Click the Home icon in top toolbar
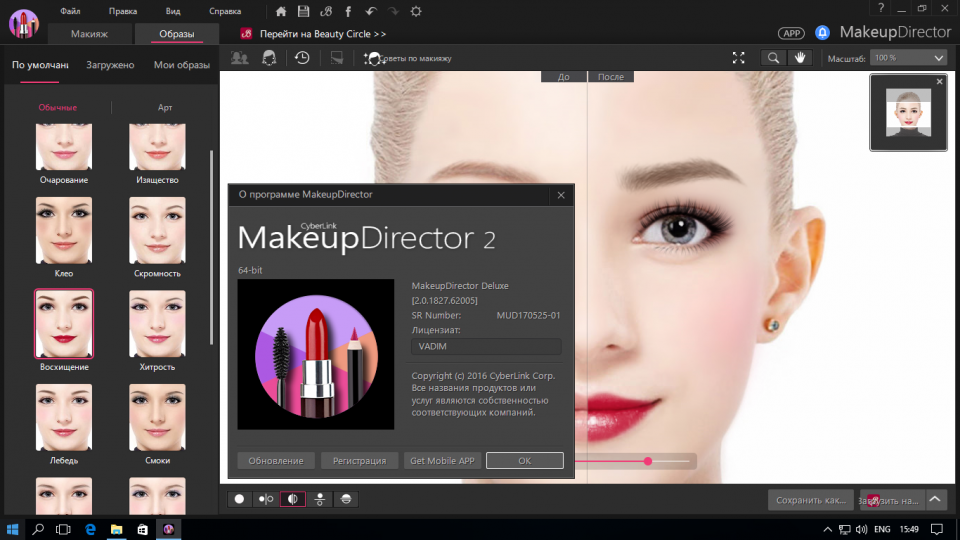 pos(281,11)
